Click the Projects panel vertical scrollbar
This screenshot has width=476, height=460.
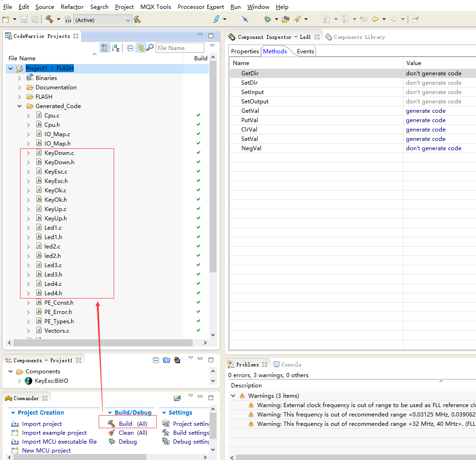click(x=213, y=167)
